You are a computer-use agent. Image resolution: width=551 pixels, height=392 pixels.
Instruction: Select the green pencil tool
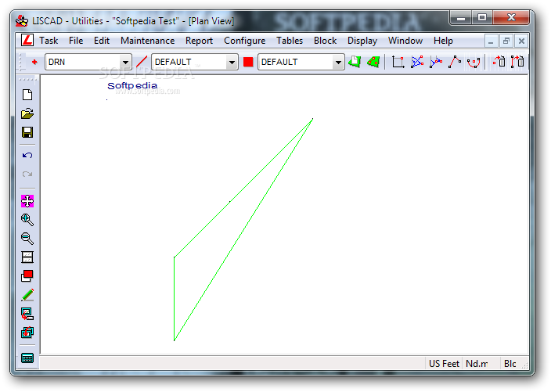27,295
